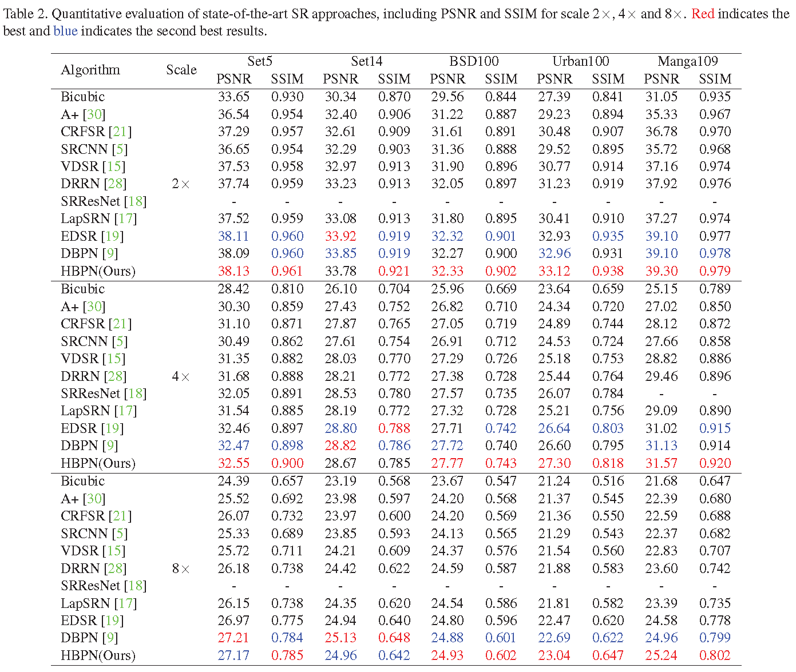This screenshot has height=672, width=796.
Task: Select the "BSD100" dataset header
Action: (x=474, y=61)
